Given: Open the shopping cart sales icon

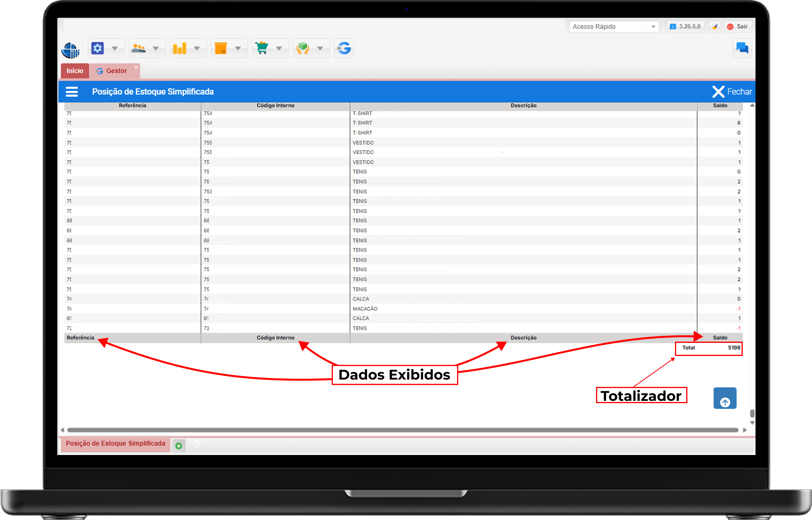Looking at the screenshot, I should pos(262,48).
